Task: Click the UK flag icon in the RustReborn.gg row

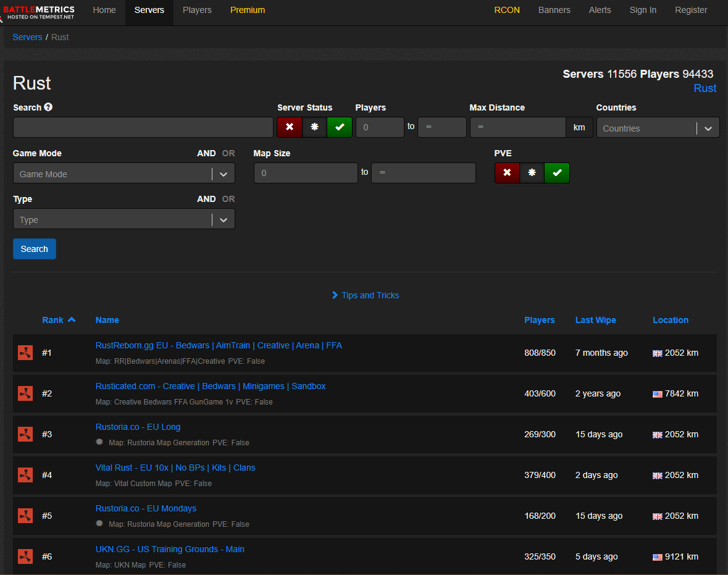Action: tap(658, 353)
